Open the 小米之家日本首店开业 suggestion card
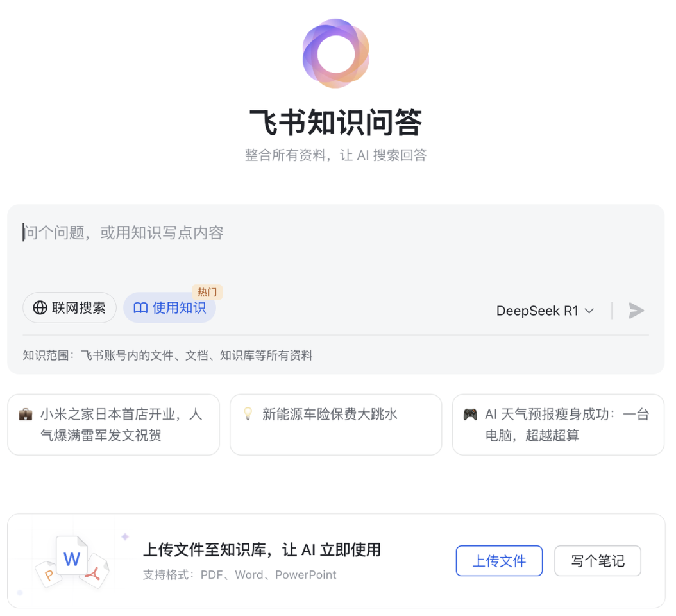This screenshot has width=676, height=616. [114, 425]
